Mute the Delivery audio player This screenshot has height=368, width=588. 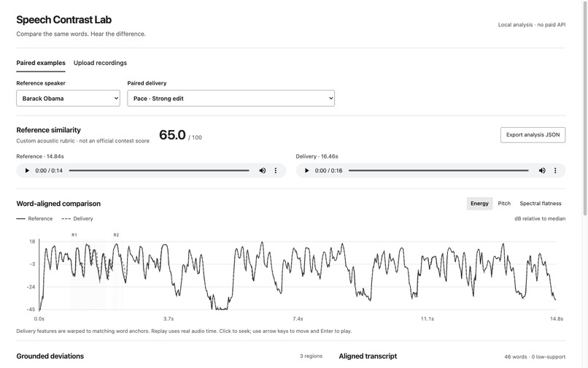tap(542, 170)
